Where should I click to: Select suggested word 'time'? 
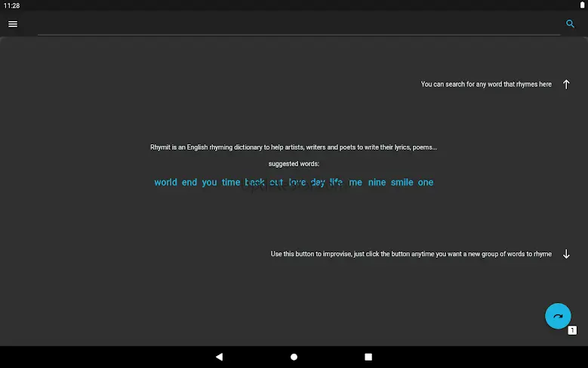[x=231, y=183]
